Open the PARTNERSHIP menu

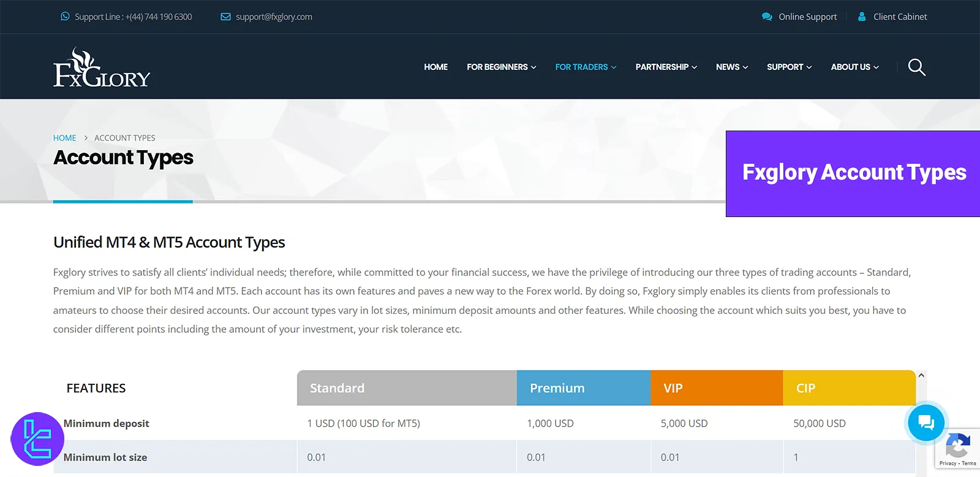[661, 67]
